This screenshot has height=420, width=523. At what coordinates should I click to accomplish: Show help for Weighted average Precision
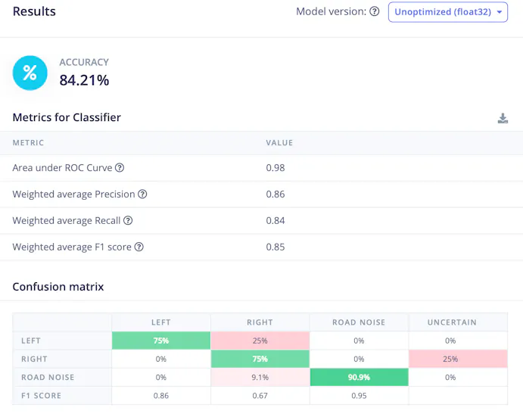pos(142,194)
